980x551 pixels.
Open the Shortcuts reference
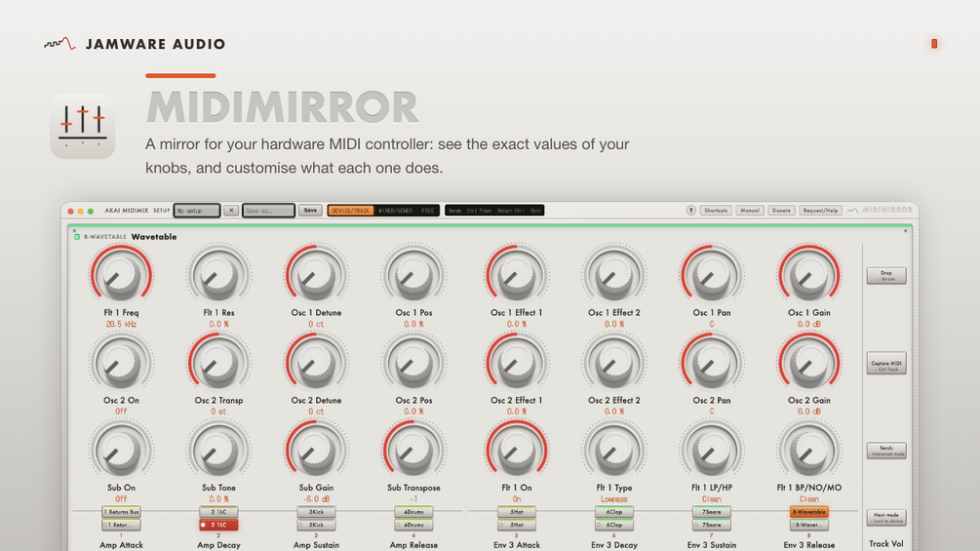(x=716, y=211)
